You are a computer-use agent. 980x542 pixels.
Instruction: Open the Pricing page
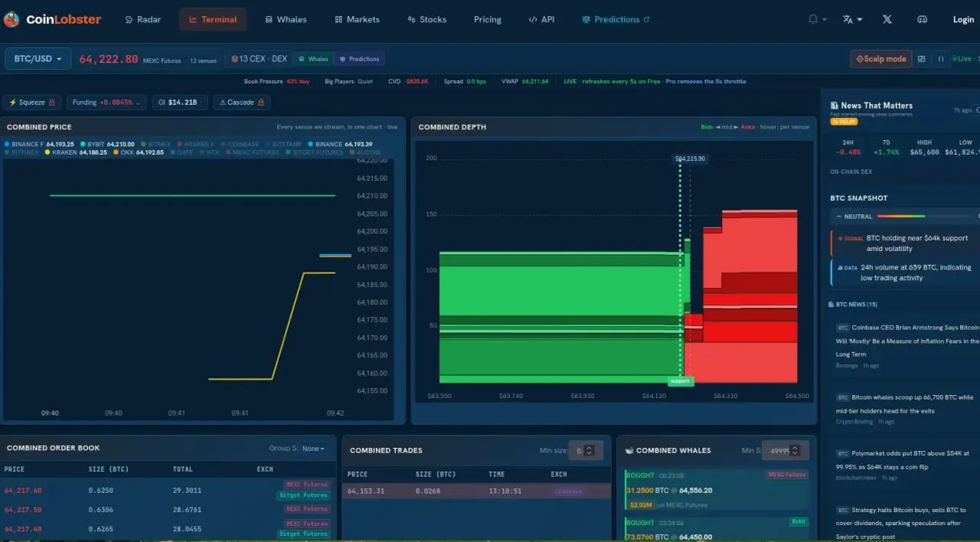[x=488, y=19]
